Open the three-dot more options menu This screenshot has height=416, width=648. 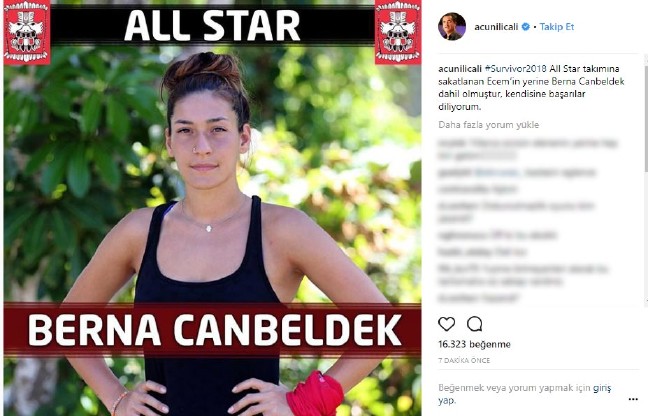click(x=633, y=399)
